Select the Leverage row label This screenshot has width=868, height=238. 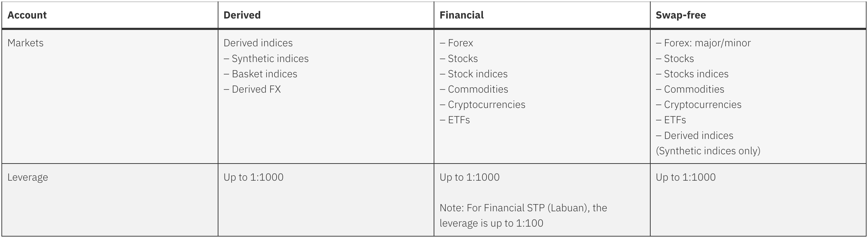(x=27, y=177)
